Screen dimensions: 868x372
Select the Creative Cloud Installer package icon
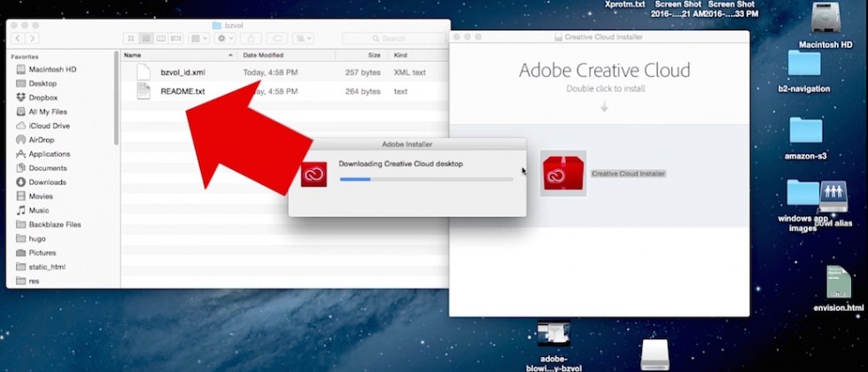pos(563,174)
